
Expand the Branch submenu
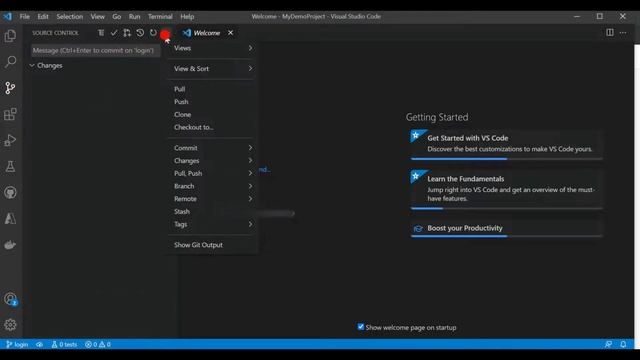(212, 186)
